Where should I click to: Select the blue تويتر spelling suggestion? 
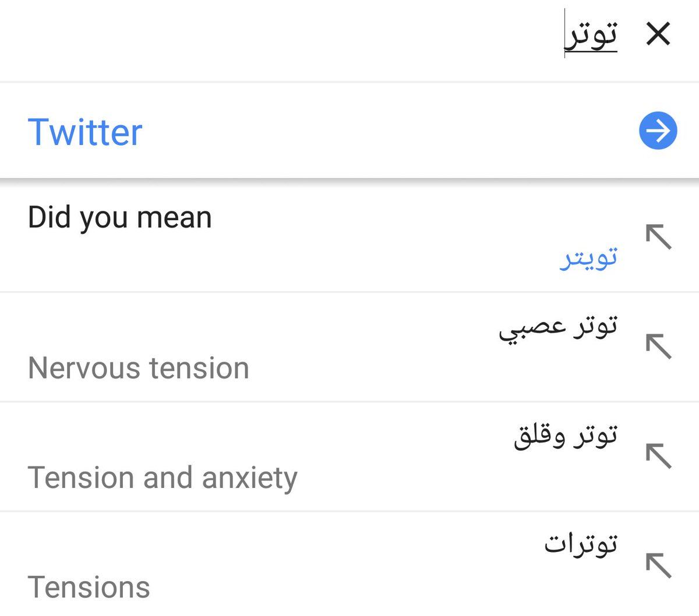(x=588, y=258)
